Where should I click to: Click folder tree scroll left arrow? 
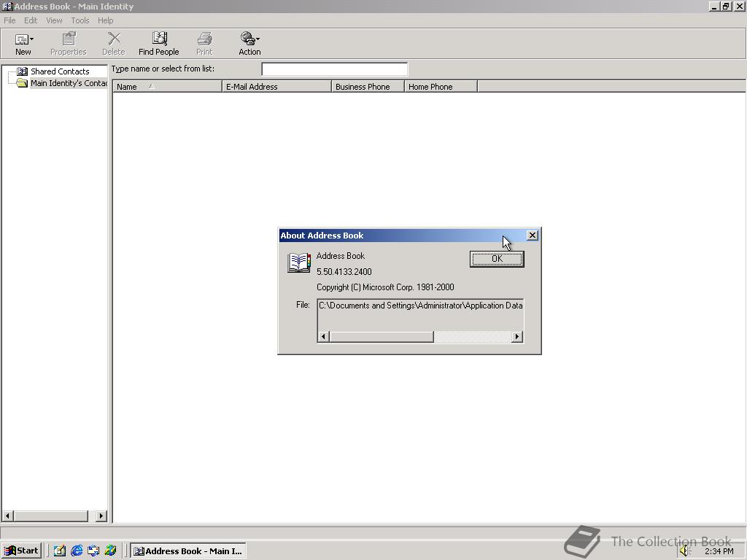click(7, 516)
